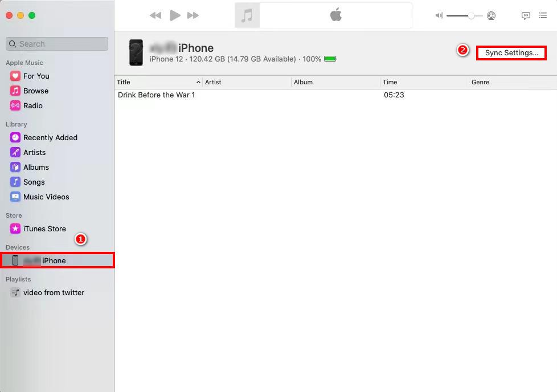557x392 pixels.
Task: Skip to the previous track
Action: point(155,15)
